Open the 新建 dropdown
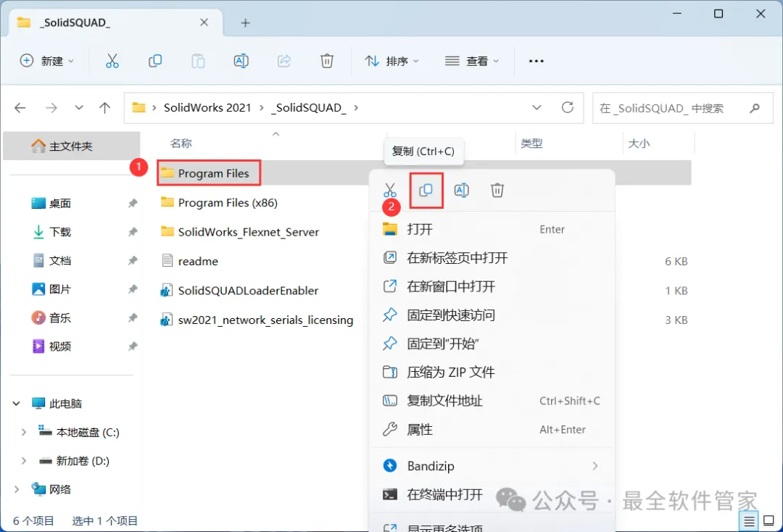The width and height of the screenshot is (783, 532). 47,61
